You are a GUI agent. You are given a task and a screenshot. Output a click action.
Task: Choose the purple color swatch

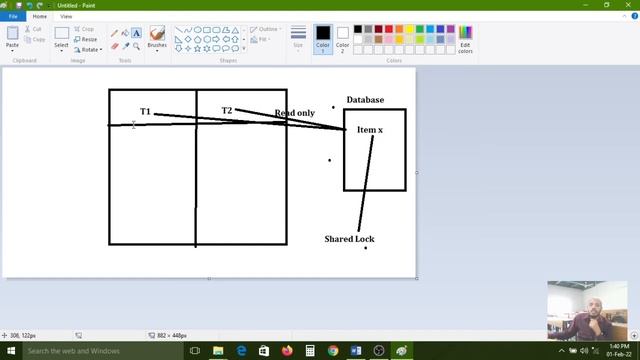tap(451, 29)
